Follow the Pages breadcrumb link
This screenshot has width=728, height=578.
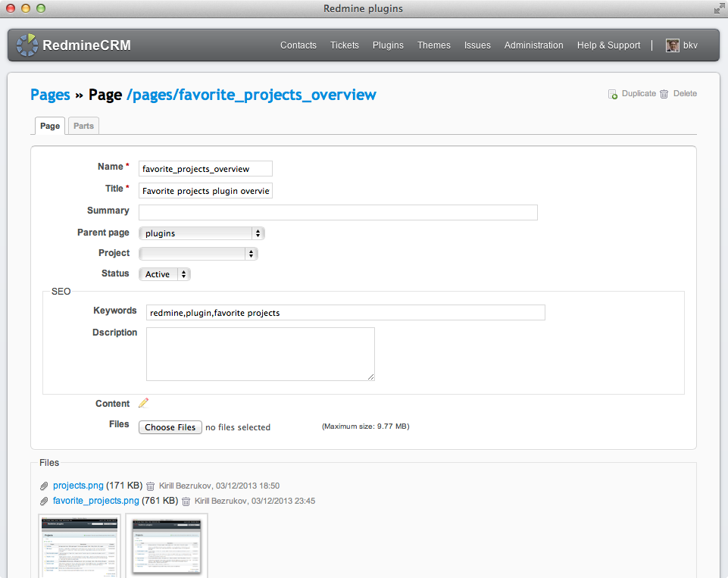coord(50,95)
